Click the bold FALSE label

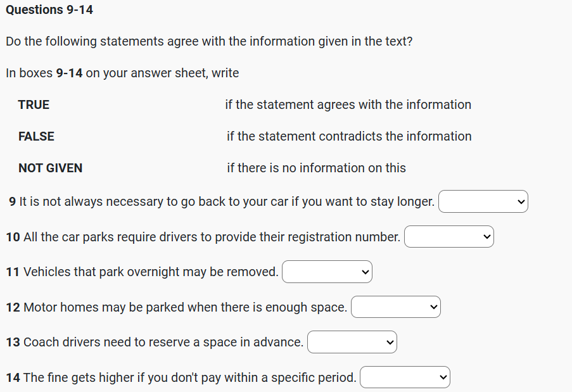(x=36, y=136)
